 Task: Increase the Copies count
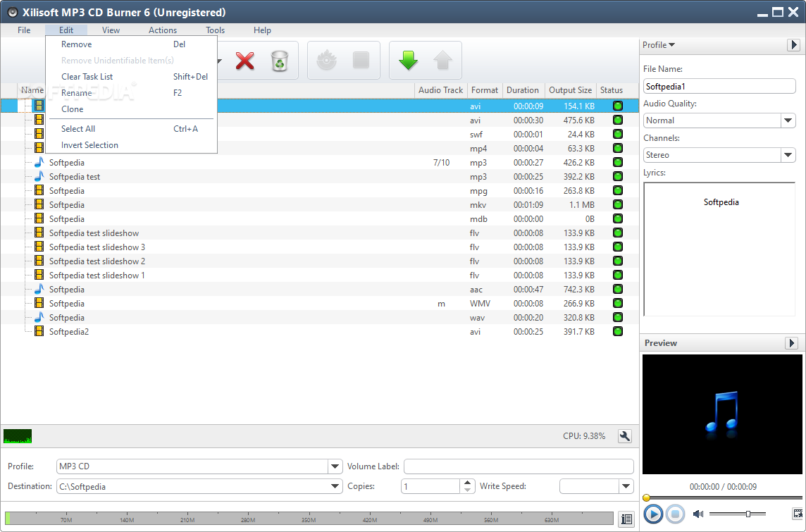click(466, 483)
